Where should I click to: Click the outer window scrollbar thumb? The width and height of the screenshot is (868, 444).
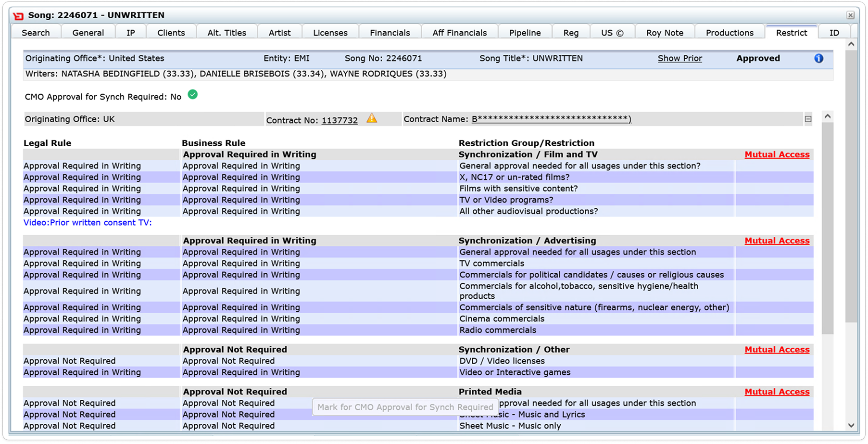851,186
